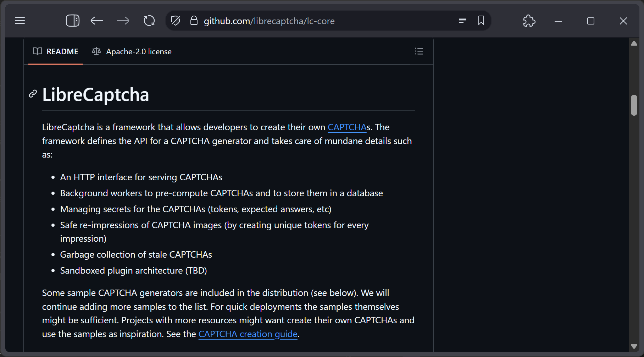The image size is (644, 357).
Task: Switch to the README tab
Action: 55,51
